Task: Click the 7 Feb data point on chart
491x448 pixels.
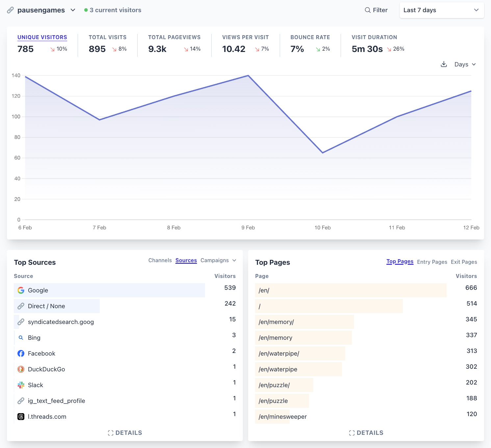Action: (99, 120)
